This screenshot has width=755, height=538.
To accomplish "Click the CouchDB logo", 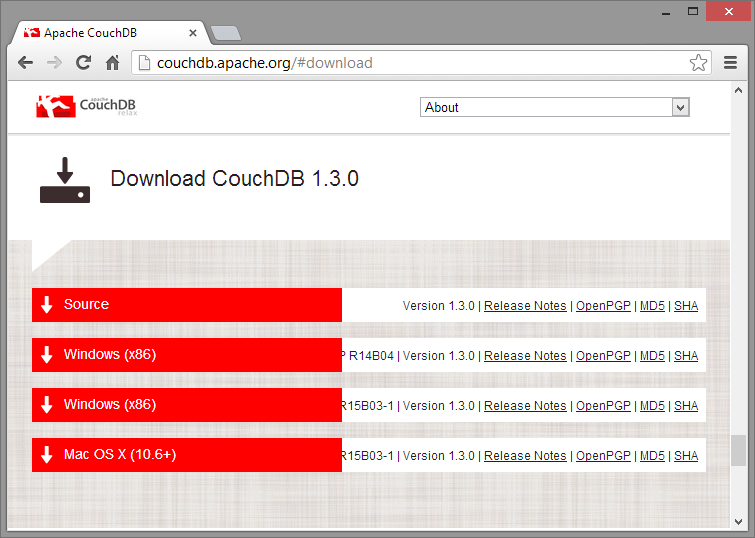I will (86, 106).
